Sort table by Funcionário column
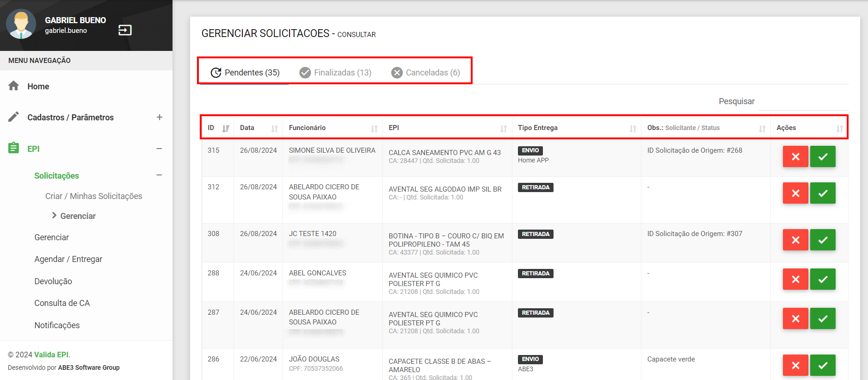Image resolution: width=868 pixels, height=380 pixels. click(x=333, y=128)
